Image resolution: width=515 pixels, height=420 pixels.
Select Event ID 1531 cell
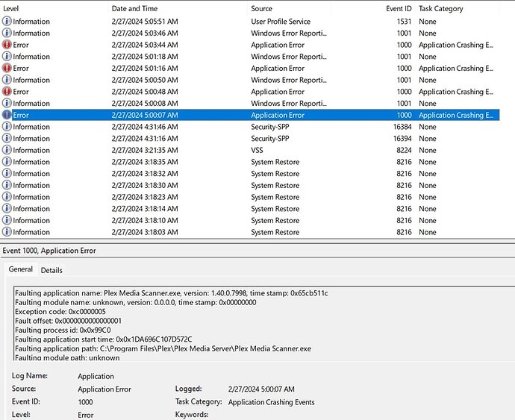coord(404,22)
